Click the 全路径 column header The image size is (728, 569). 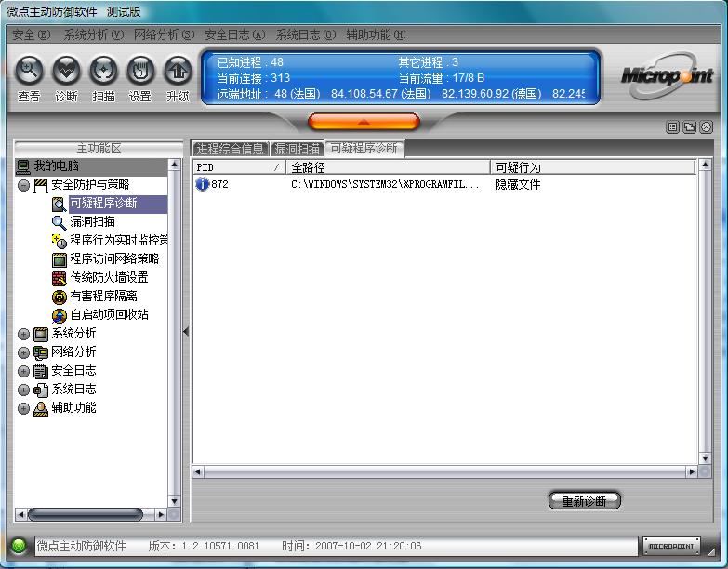pyautogui.click(x=388, y=167)
